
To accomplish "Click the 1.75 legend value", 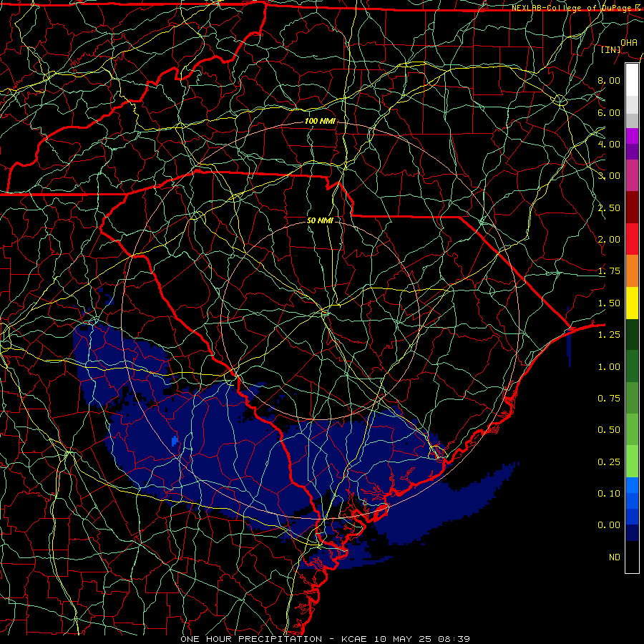I will click(x=609, y=271).
